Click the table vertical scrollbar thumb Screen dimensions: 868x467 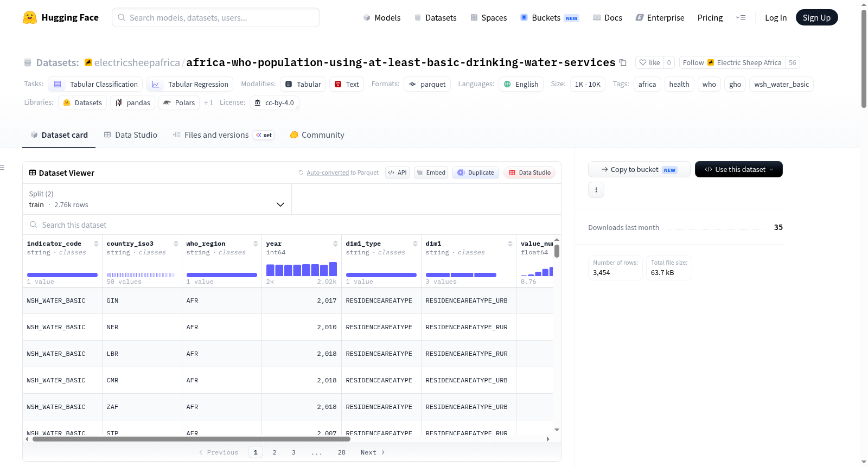[x=557, y=251]
